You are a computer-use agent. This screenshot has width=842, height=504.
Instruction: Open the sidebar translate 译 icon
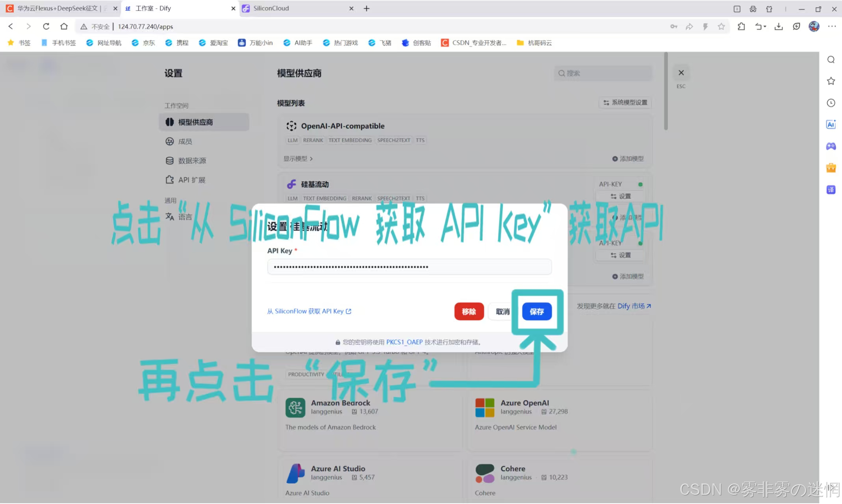(831, 190)
